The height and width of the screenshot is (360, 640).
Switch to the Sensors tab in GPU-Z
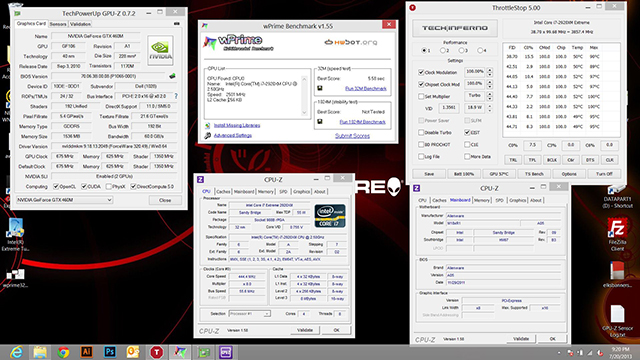tap(58, 24)
